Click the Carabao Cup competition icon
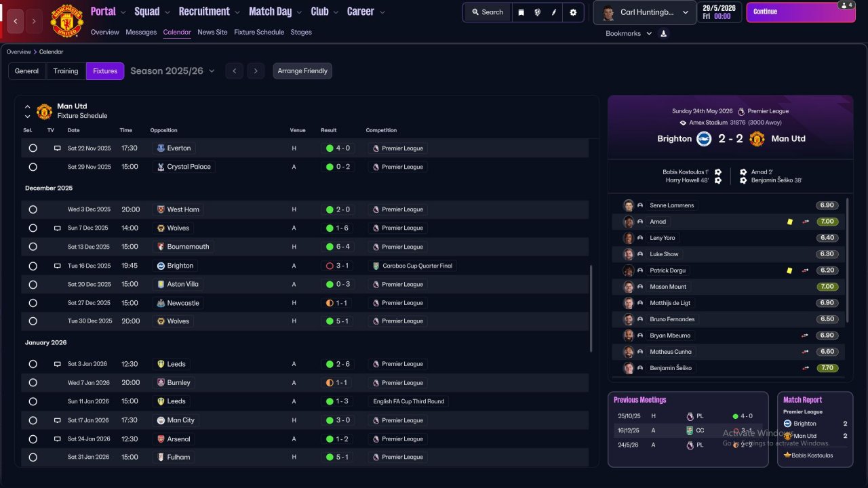868x488 pixels. (x=376, y=266)
